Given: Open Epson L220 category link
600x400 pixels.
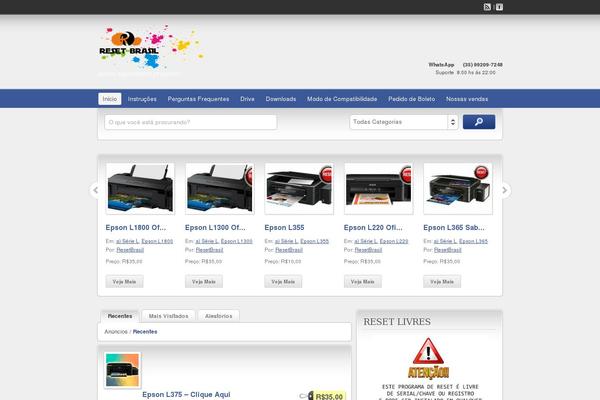Looking at the screenshot, I should pos(394,241).
